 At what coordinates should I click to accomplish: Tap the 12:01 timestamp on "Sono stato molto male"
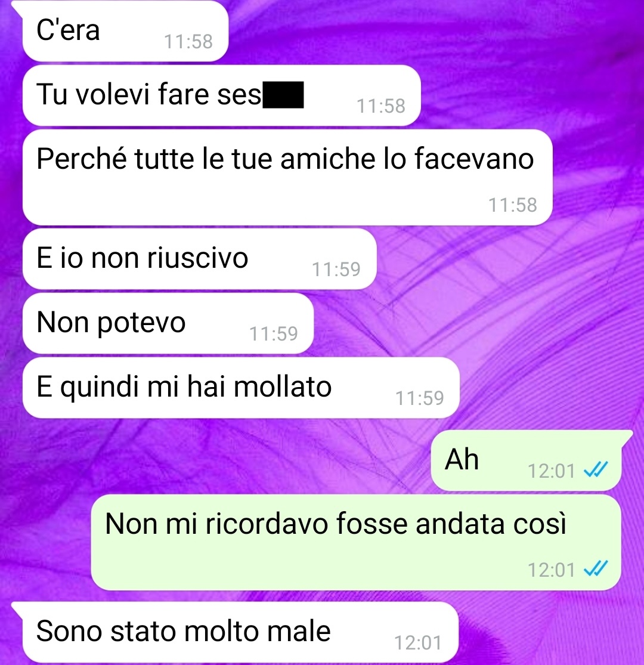(x=418, y=642)
